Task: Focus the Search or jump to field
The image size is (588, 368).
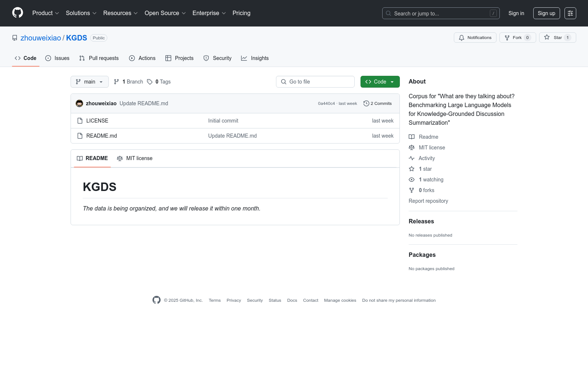Action: tap(441, 13)
